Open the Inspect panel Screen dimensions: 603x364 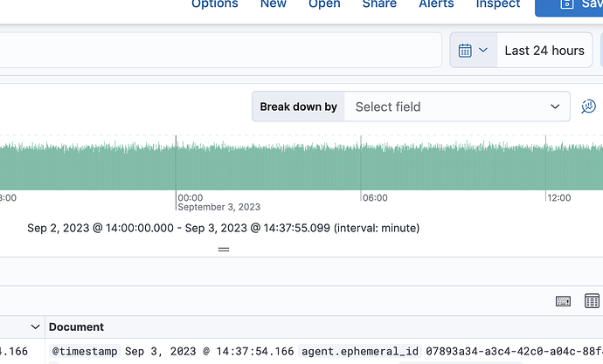(x=497, y=3)
